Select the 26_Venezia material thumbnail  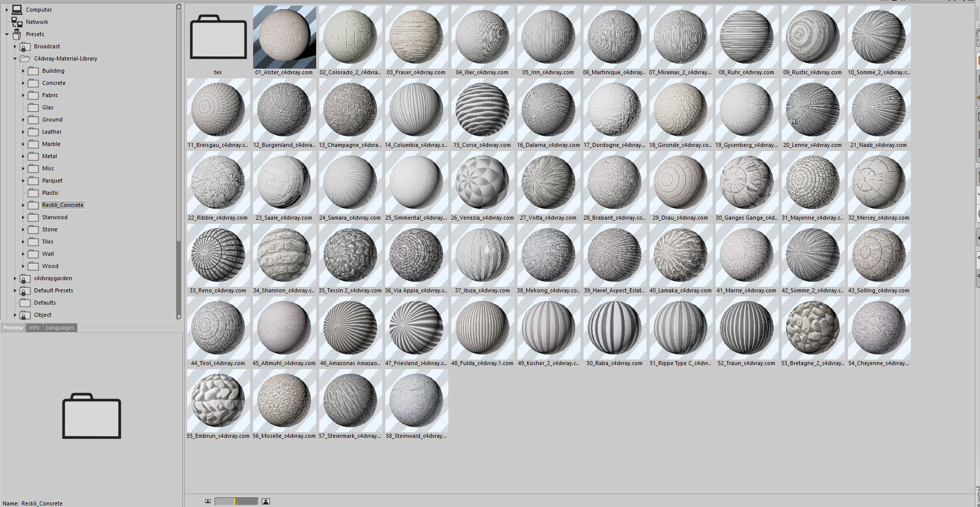[x=482, y=183]
